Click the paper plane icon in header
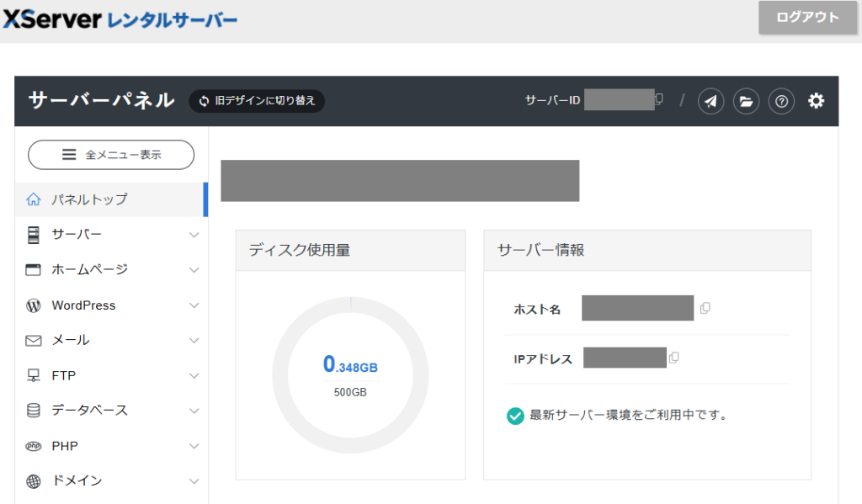862x504 pixels. pos(711,102)
